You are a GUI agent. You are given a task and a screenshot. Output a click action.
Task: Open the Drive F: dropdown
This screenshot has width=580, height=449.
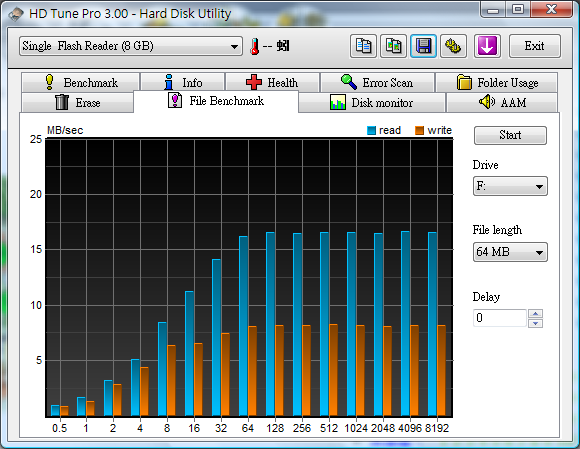510,186
